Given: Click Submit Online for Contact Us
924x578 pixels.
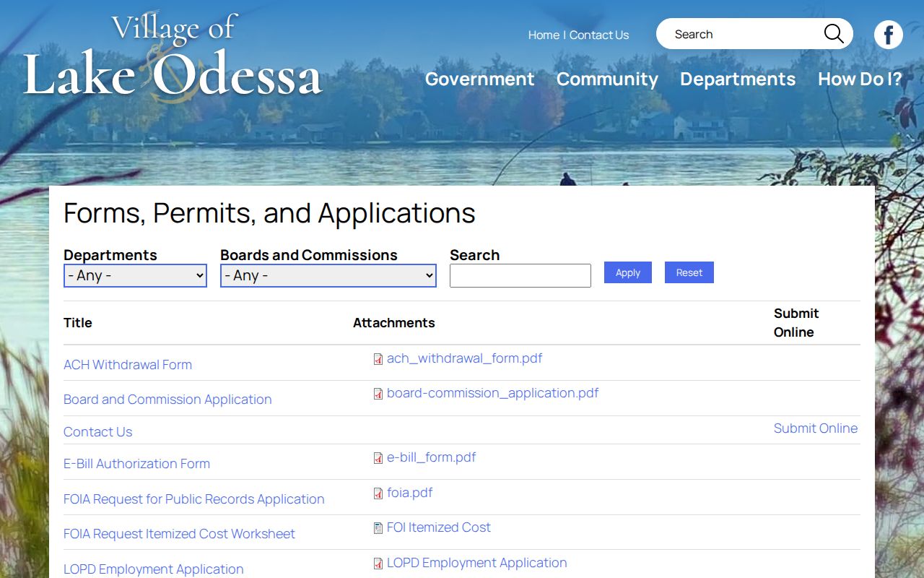Looking at the screenshot, I should (x=816, y=428).
